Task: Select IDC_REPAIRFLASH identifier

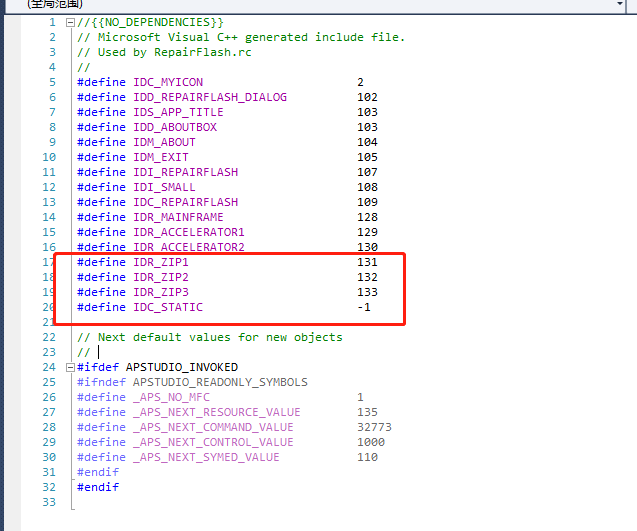Action: [x=186, y=203]
